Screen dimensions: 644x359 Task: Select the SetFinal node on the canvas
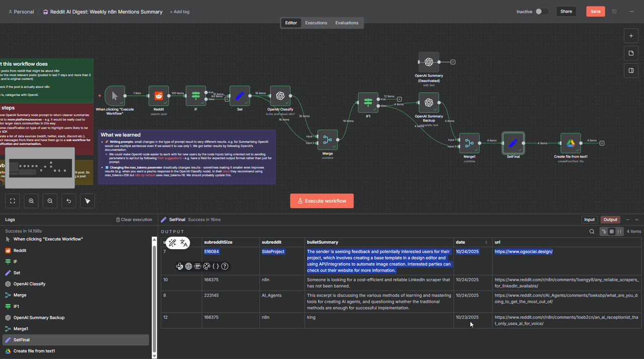[513, 143]
